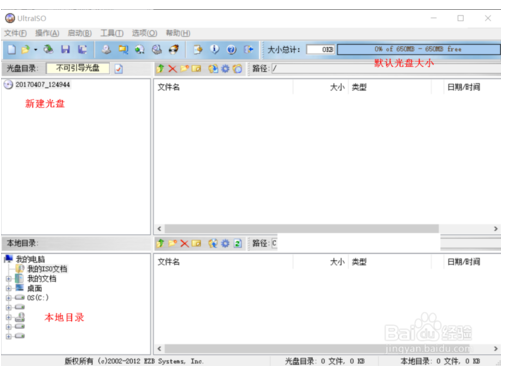Expand the last drive node in local tree

click(9, 336)
